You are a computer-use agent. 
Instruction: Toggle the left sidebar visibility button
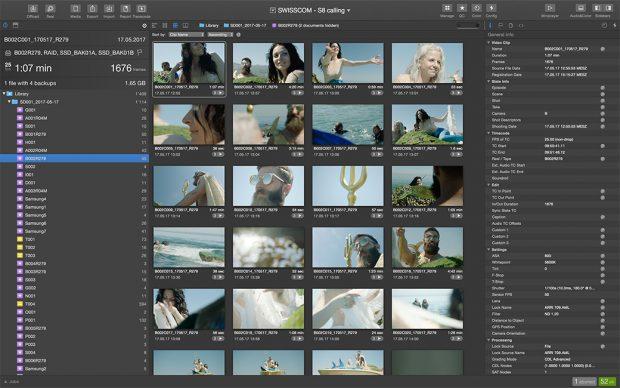(x=597, y=8)
